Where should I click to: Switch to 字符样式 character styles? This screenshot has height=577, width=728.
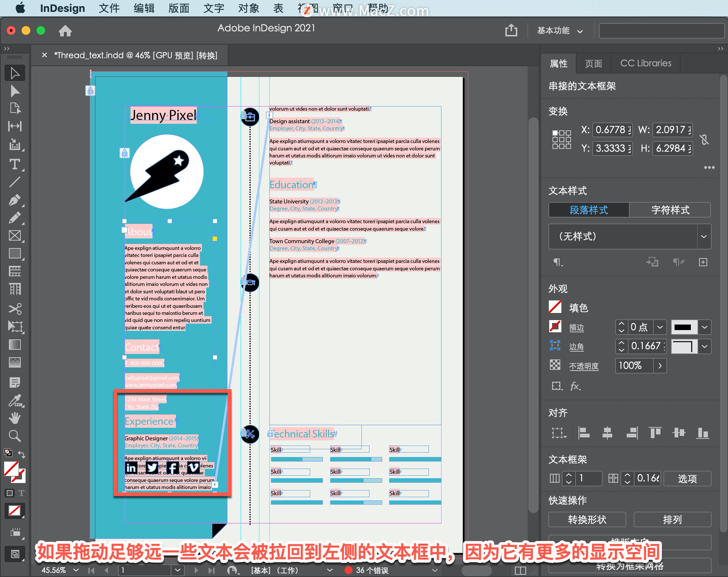point(670,210)
